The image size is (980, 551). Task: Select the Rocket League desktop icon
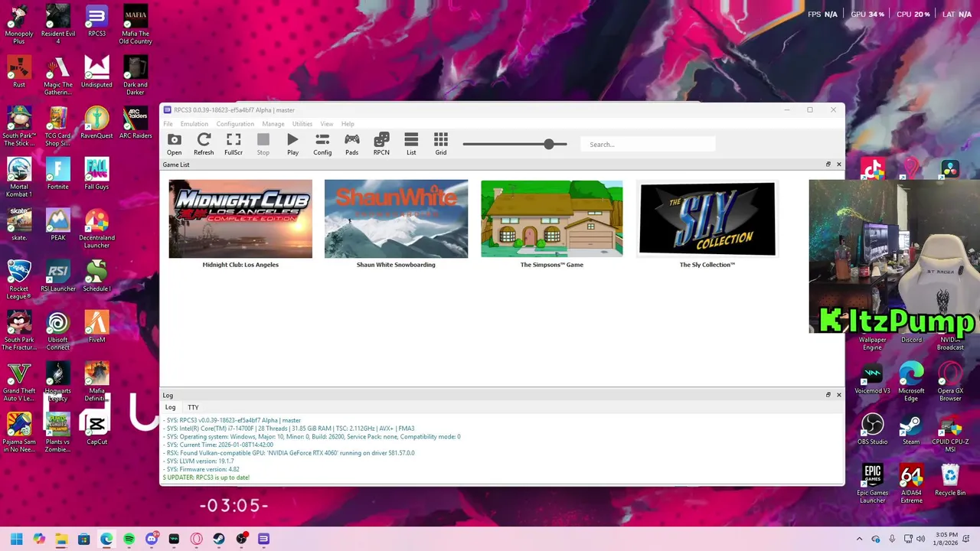[19, 279]
